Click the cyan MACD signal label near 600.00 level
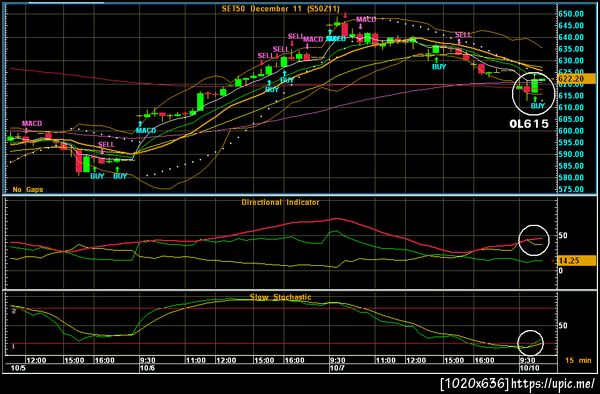Viewport: 600px width, 394px height. coord(146,131)
